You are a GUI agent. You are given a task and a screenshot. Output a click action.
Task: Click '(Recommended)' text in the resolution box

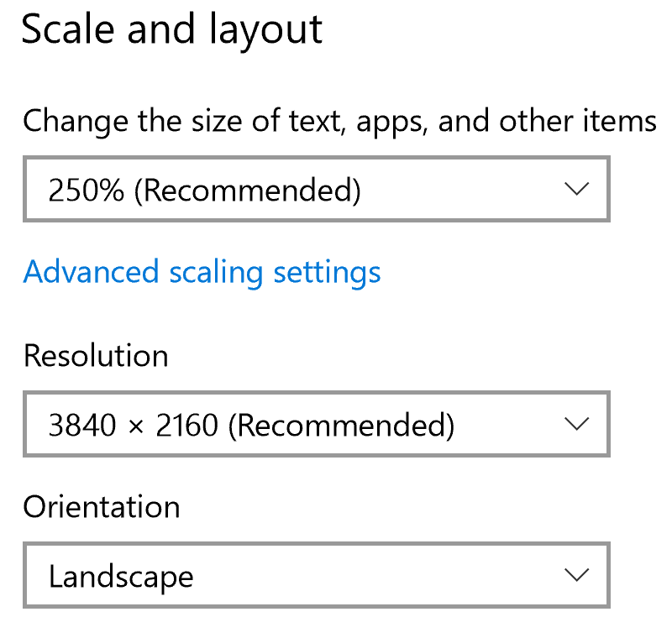(x=341, y=426)
